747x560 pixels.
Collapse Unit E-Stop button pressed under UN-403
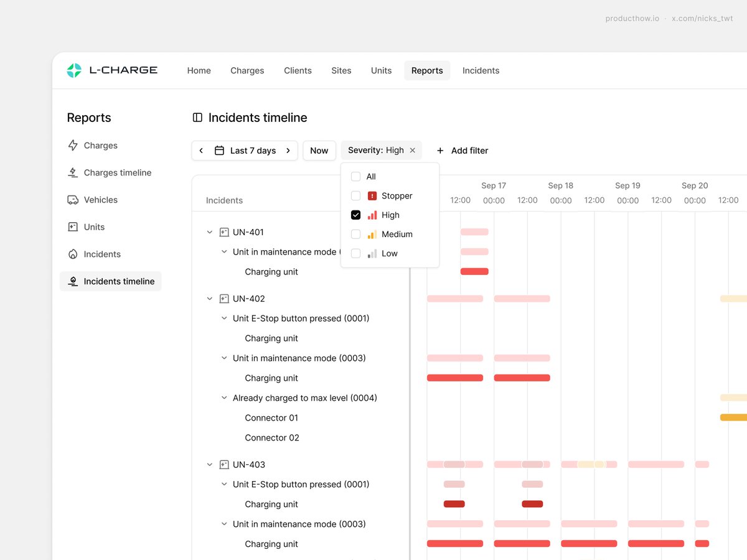tap(224, 485)
